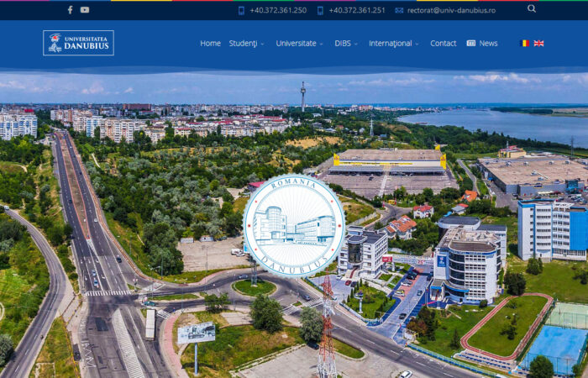The height and width of the screenshot is (378, 588).
Task: Switch to Romanian language flag
Action: [525, 43]
